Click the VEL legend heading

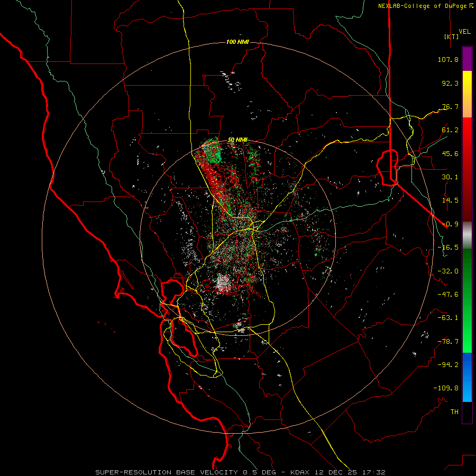[x=464, y=32]
